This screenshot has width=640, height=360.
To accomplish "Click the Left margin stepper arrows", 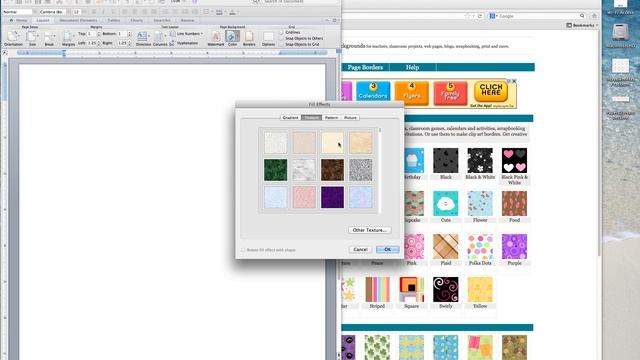I will [x=99, y=43].
